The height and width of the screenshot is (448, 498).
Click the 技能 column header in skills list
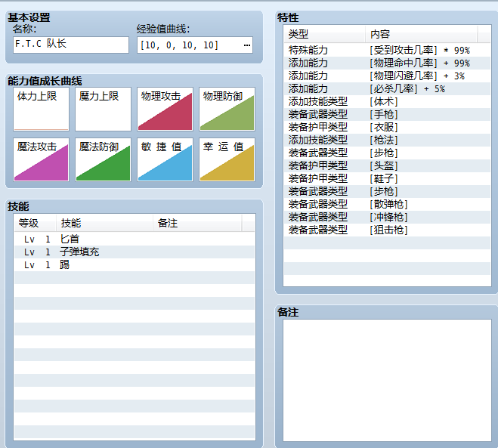[x=104, y=223]
